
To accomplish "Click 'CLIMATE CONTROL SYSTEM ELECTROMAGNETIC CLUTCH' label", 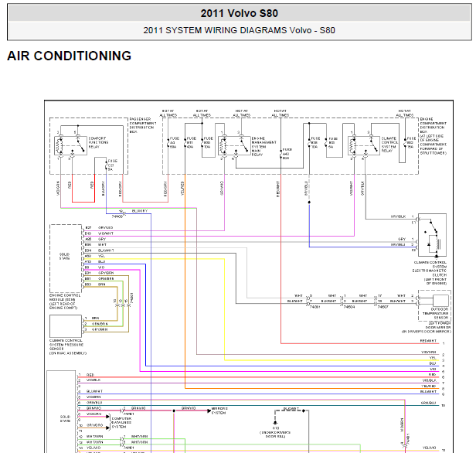I will tap(430, 269).
